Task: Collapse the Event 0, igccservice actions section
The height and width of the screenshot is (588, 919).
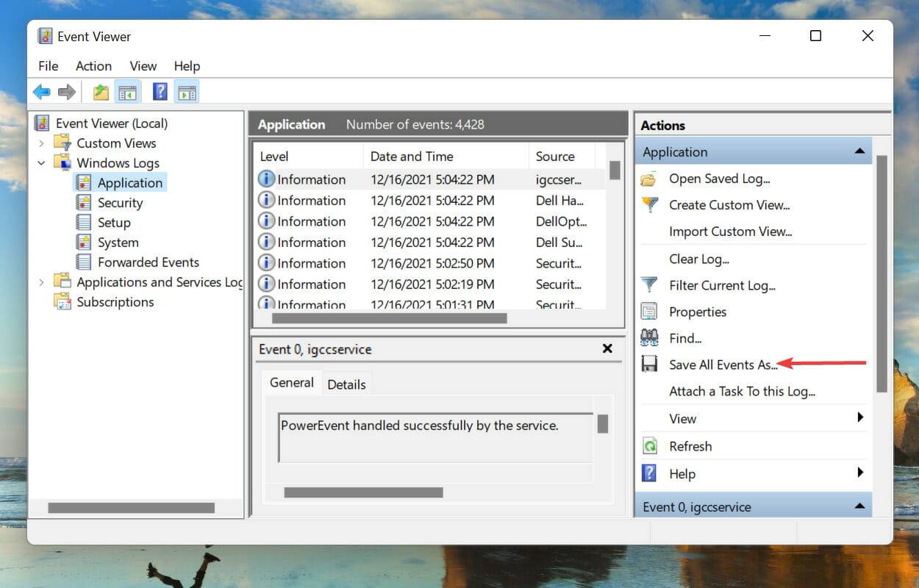Action: pos(859,506)
